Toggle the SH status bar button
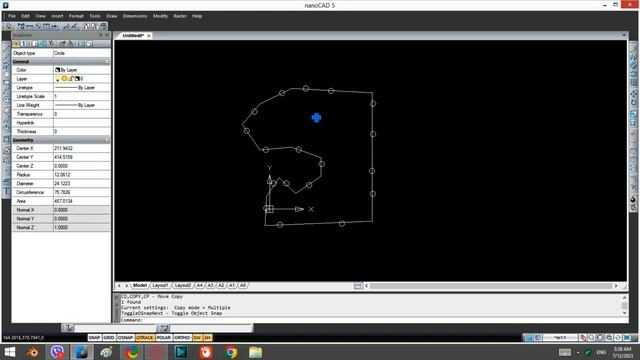640x360 pixels. point(207,338)
